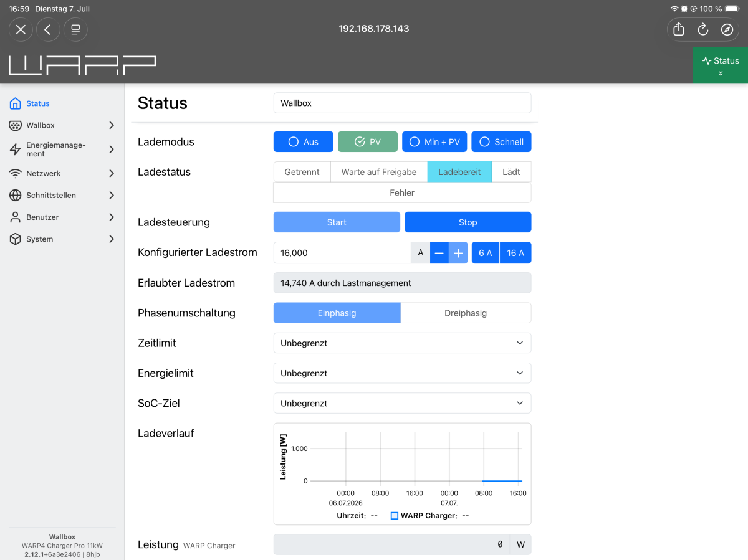Click the Status home icon in sidebar
The height and width of the screenshot is (560, 748).
pos(16,103)
